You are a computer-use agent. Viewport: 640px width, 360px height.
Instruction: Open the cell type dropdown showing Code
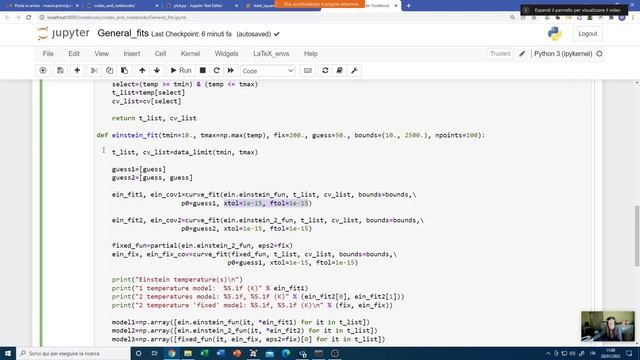[x=267, y=71]
